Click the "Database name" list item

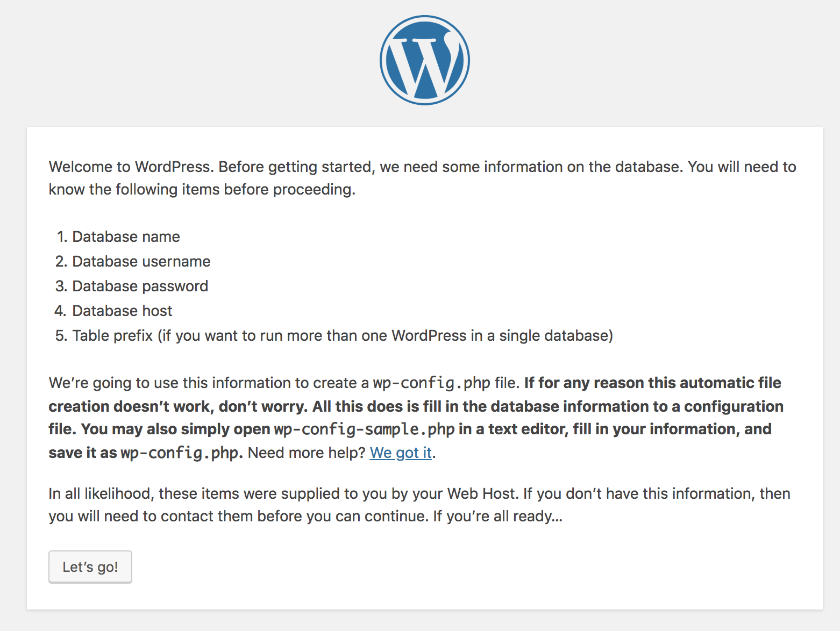pos(126,236)
